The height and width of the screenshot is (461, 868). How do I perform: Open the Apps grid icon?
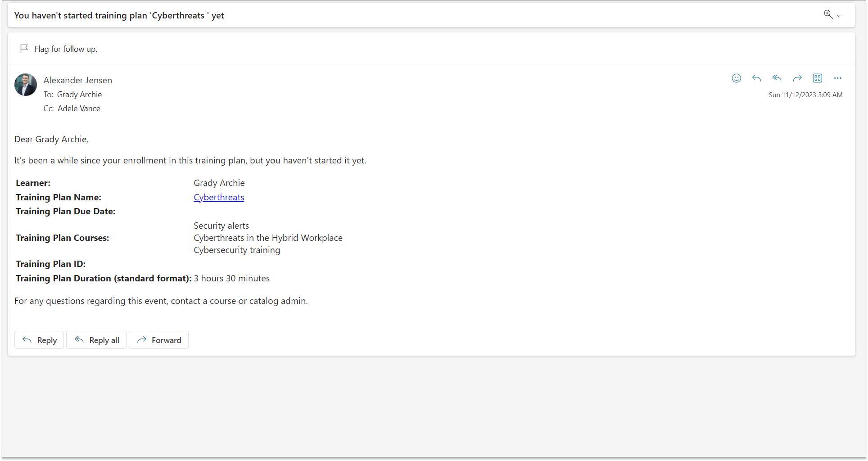[818, 78]
